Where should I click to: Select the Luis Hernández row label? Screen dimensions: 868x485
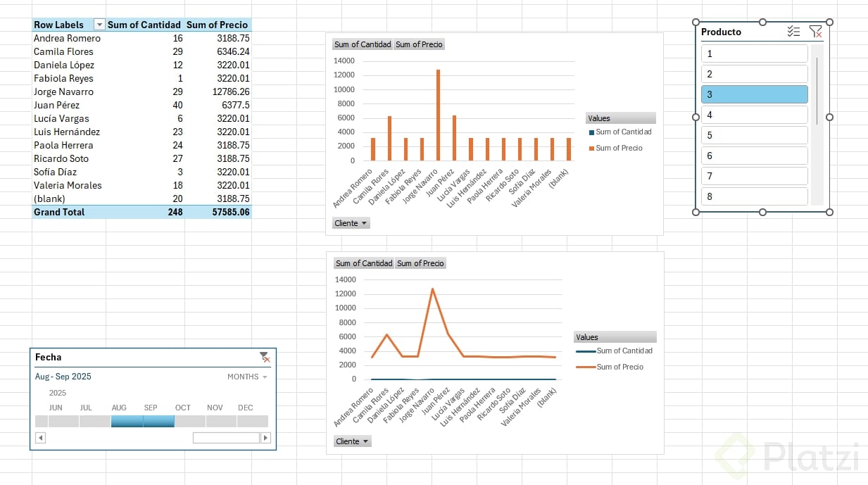[x=67, y=132]
